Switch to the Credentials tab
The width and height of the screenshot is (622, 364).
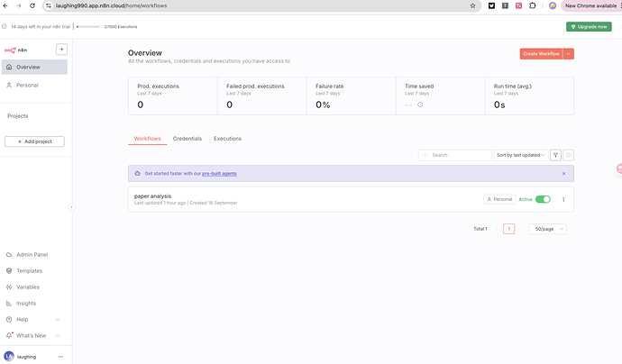click(188, 139)
